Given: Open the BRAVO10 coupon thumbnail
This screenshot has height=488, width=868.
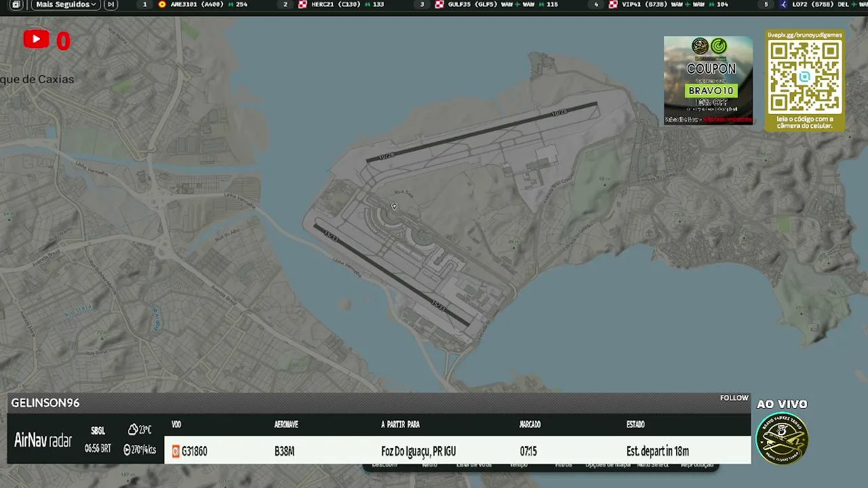Looking at the screenshot, I should [708, 80].
